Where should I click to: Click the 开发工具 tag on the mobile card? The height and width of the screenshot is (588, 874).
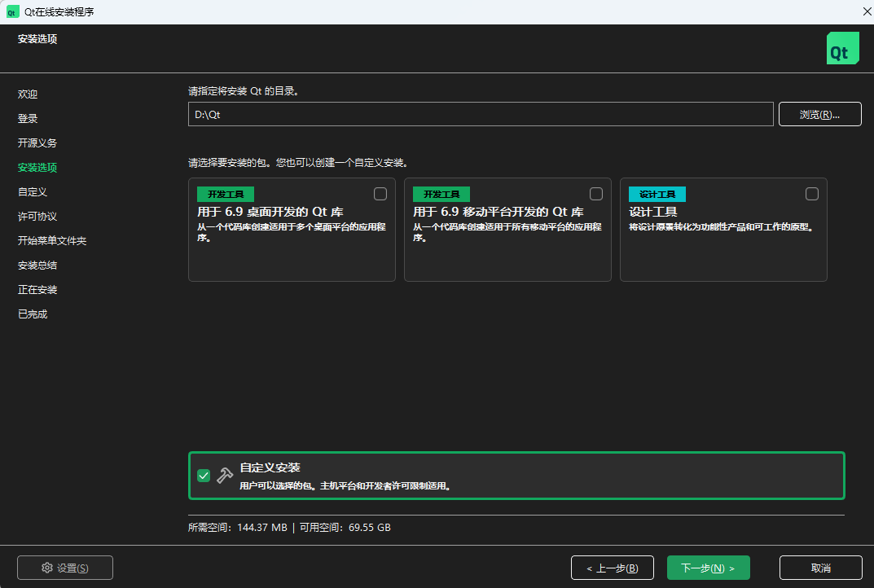[441, 194]
